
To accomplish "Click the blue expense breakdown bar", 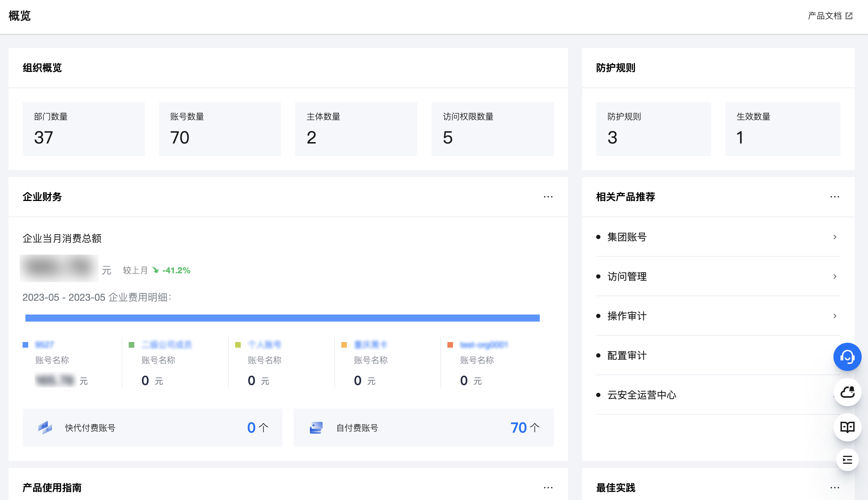I will click(282, 318).
